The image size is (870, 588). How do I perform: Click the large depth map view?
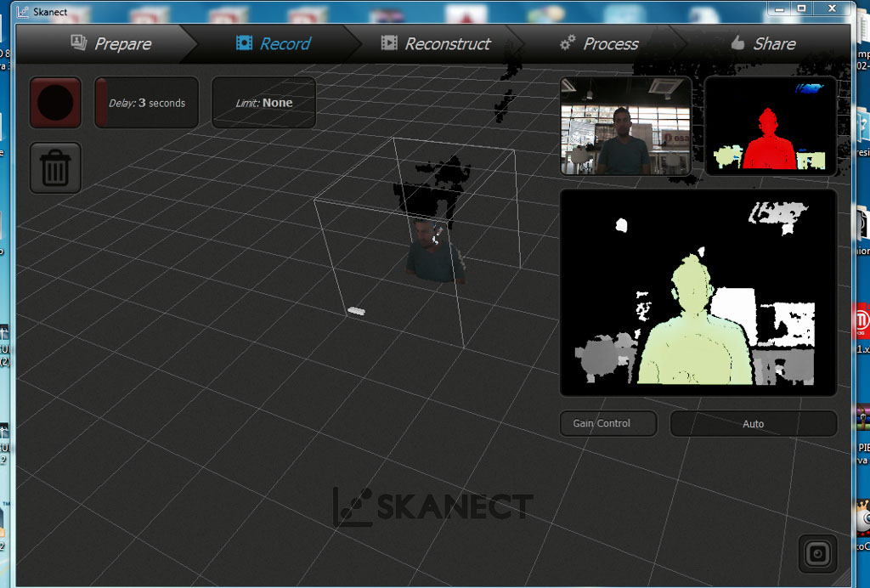click(x=698, y=292)
